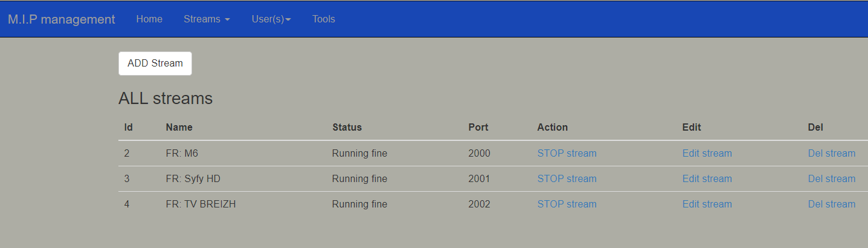Click the Name column header
868x248 pixels.
[x=179, y=128]
